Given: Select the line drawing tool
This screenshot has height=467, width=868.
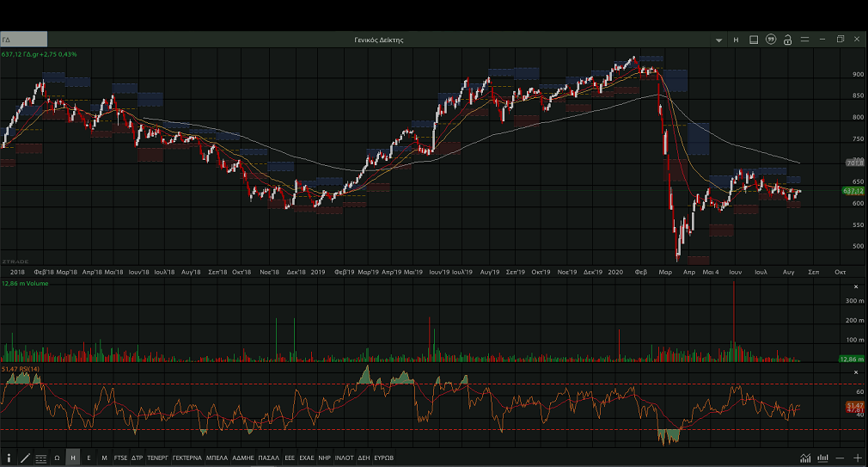Looking at the screenshot, I should click(x=25, y=458).
